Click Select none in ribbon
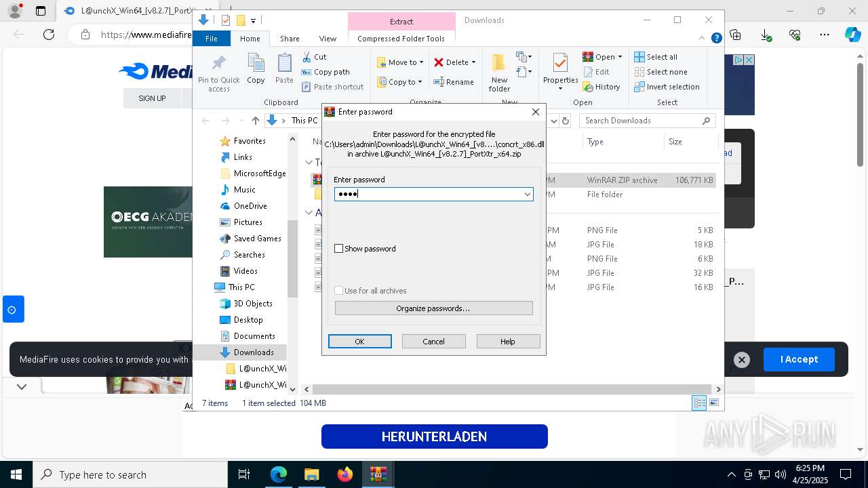The height and width of the screenshot is (488, 868). coord(660,72)
